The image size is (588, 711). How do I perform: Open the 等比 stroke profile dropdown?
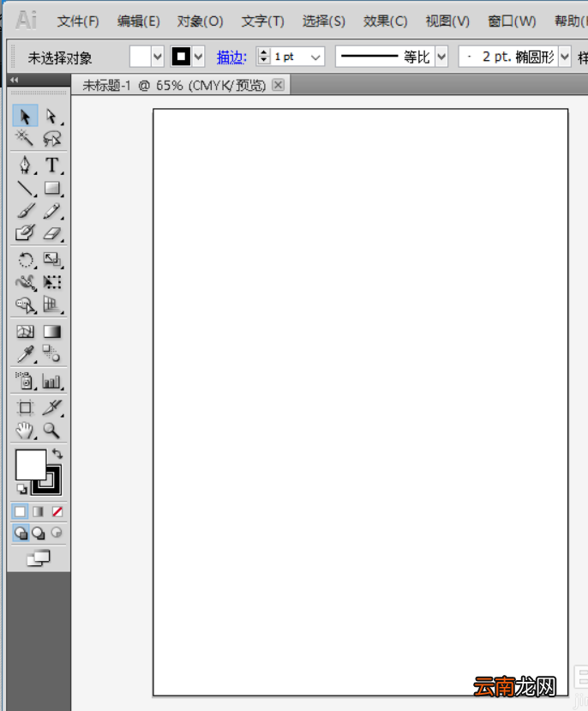[441, 57]
